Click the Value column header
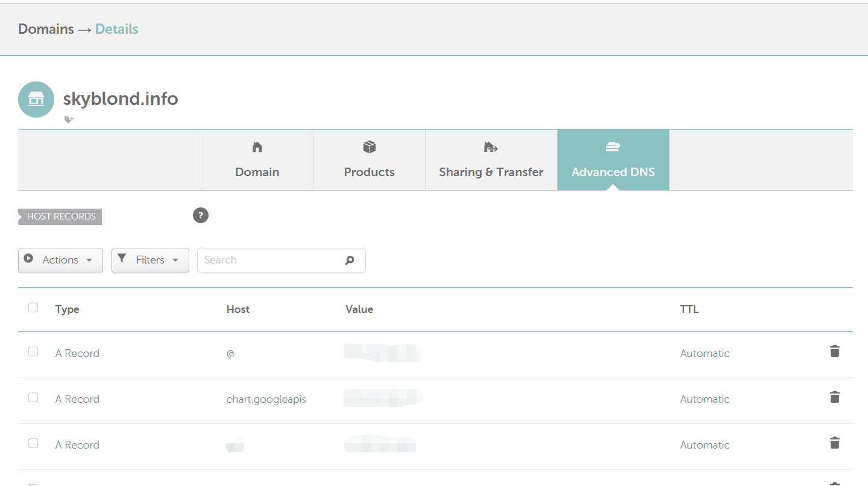Image resolution: width=868 pixels, height=486 pixels. [x=359, y=309]
